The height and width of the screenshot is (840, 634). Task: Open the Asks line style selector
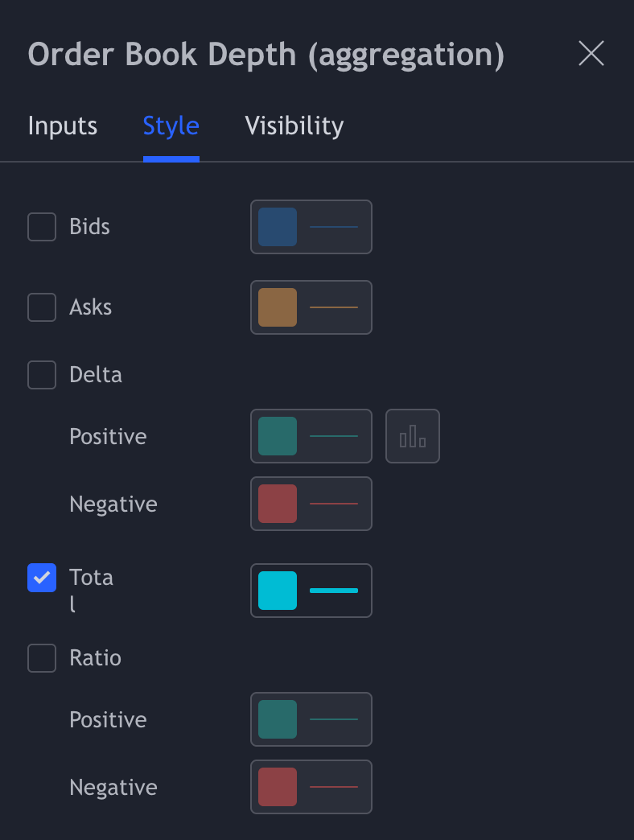pyautogui.click(x=334, y=307)
